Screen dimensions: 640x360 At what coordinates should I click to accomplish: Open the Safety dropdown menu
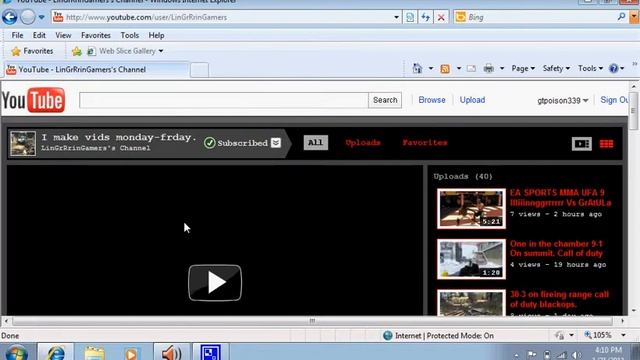click(556, 69)
